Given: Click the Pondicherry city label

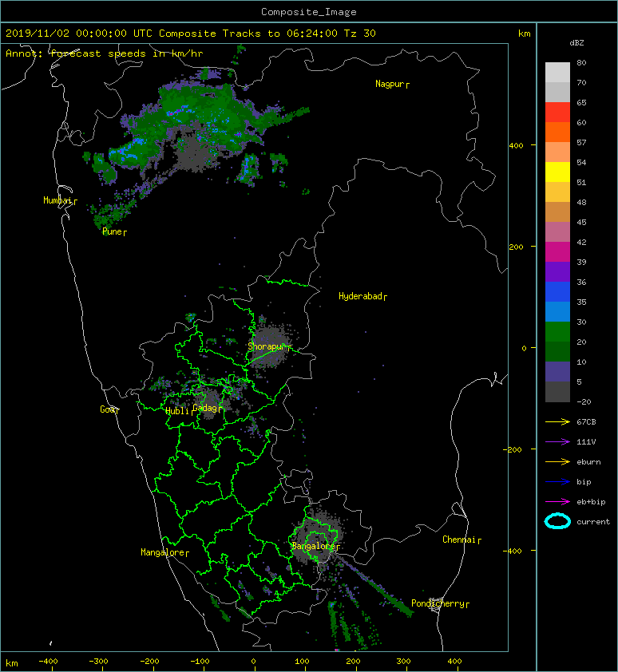Looking at the screenshot, I should (x=438, y=603).
